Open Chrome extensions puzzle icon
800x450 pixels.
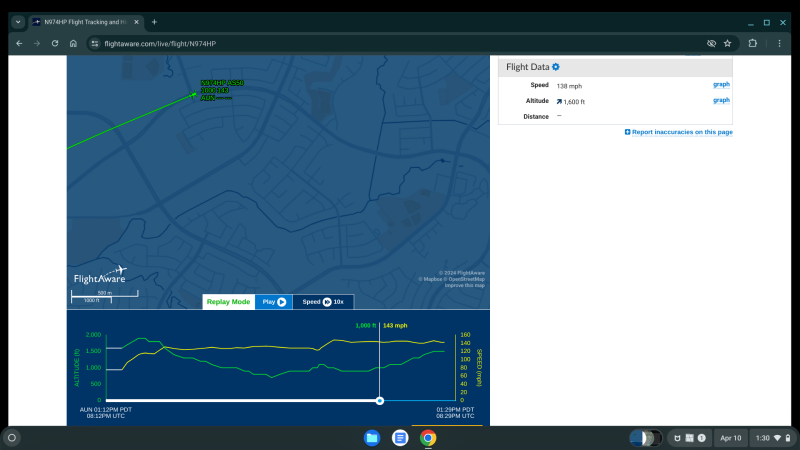752,43
